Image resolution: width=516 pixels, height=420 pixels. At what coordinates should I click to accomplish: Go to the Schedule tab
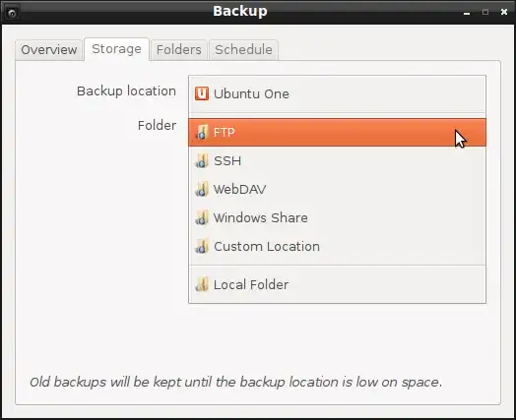point(243,50)
